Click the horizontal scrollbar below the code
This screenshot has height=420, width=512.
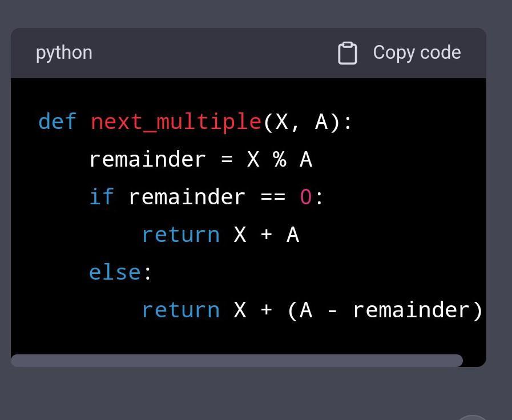coord(236,361)
